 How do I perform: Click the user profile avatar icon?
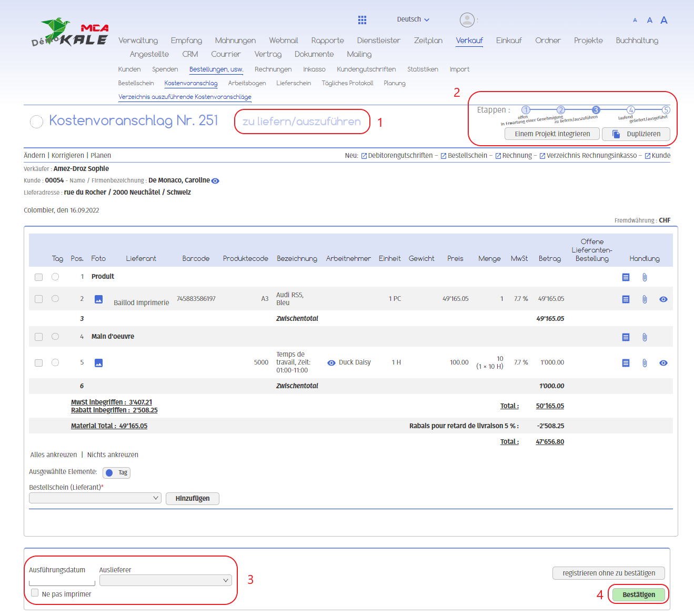[x=467, y=20]
